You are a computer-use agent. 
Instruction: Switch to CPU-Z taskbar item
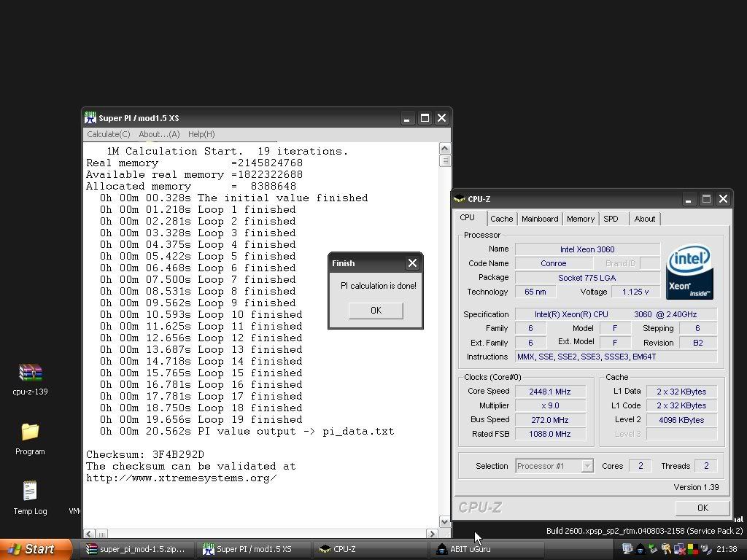click(371, 549)
